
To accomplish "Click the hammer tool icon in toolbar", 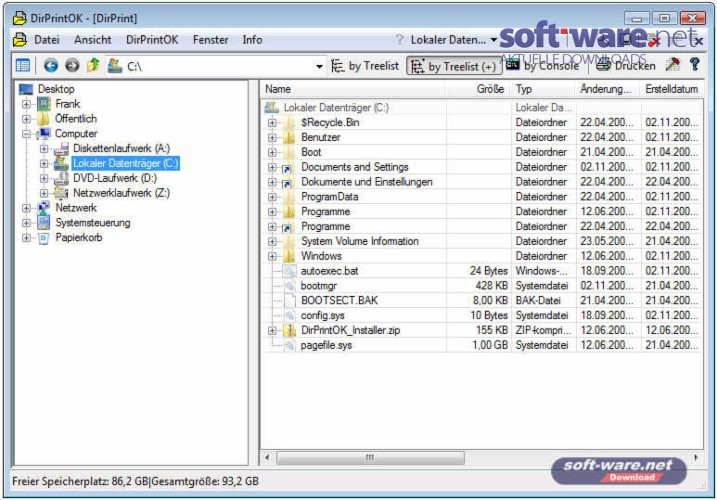I will point(673,65).
